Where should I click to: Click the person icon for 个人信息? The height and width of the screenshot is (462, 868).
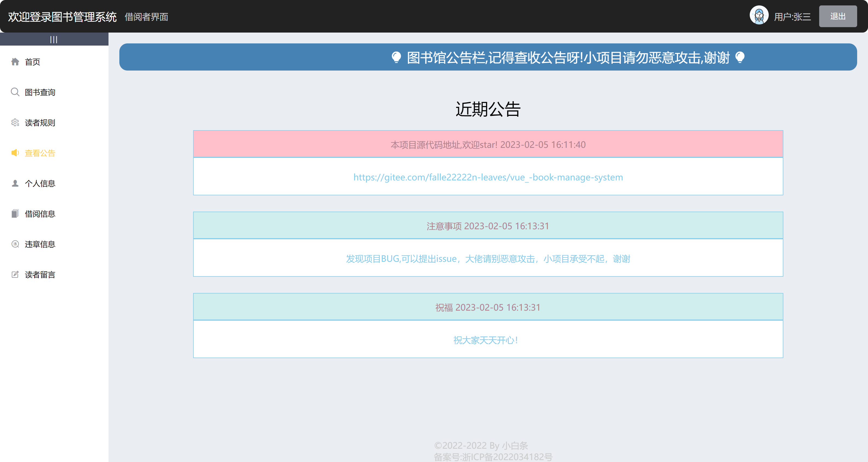pos(15,183)
